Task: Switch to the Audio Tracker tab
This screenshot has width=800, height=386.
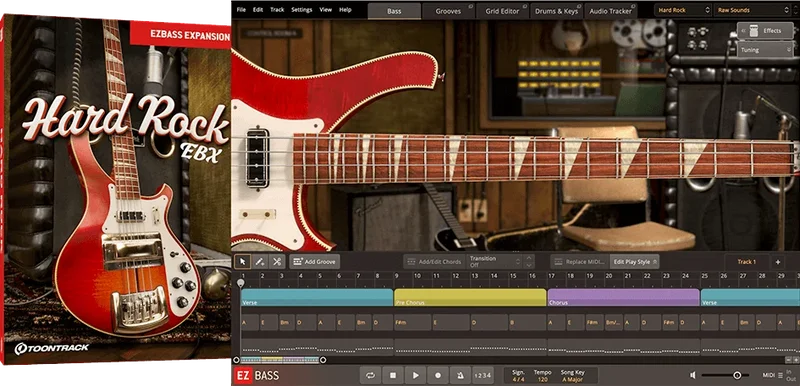Action: (x=611, y=11)
